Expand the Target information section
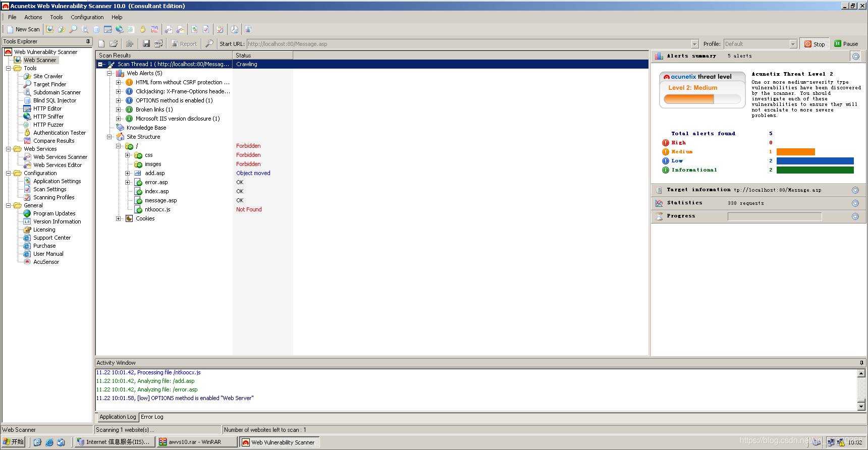Viewport: 868px width, 450px height. coord(855,190)
